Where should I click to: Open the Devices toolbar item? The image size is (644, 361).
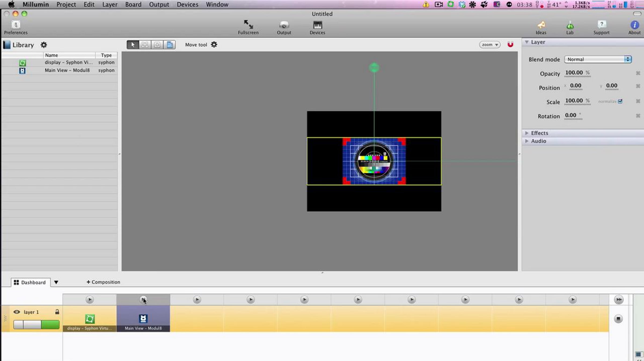click(x=317, y=27)
